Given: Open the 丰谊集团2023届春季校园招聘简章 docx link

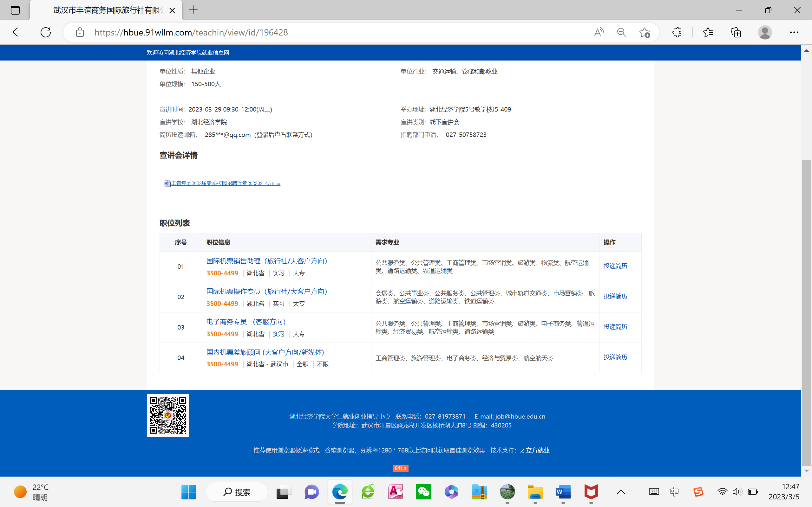Looking at the screenshot, I should click(226, 183).
